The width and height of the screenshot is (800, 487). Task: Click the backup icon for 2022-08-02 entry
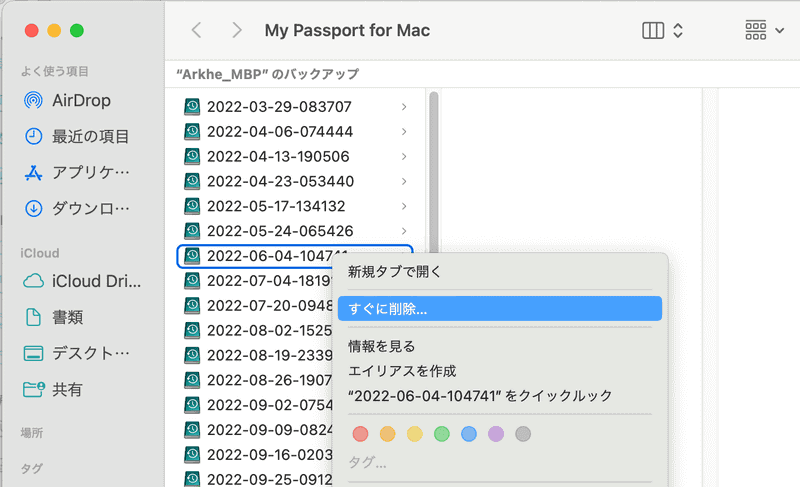(192, 330)
